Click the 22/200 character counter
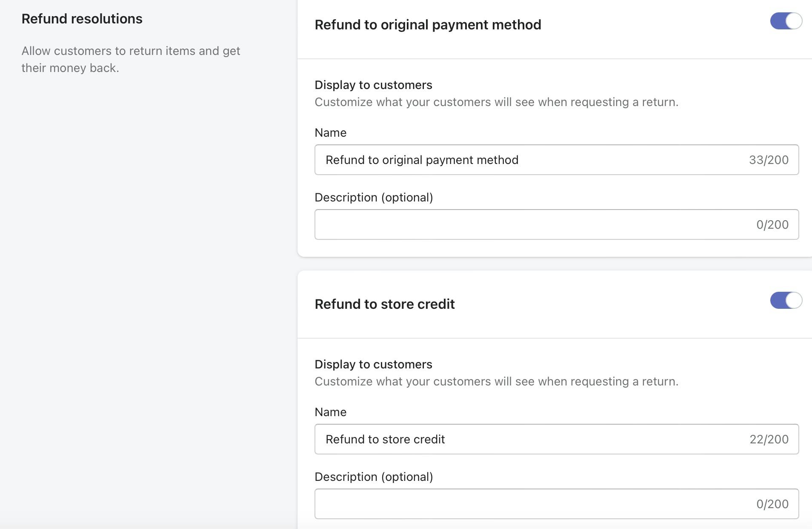Image resolution: width=812 pixels, height=529 pixels. coord(769,440)
